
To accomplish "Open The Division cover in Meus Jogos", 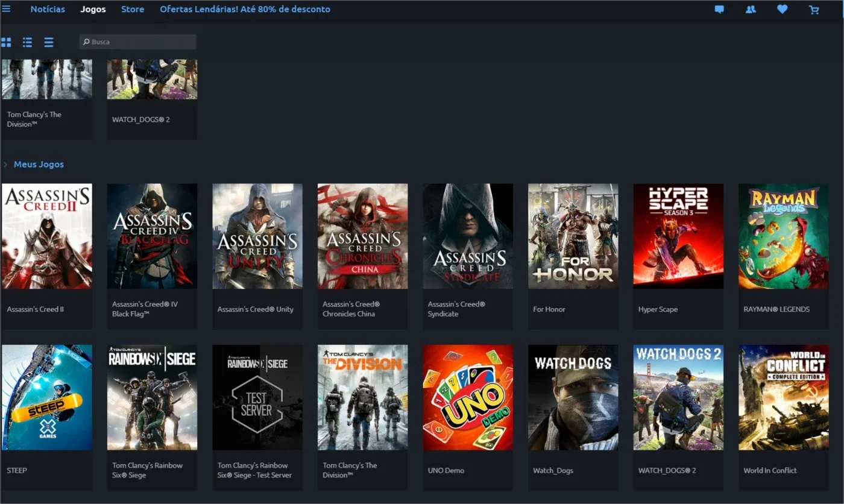I will [x=362, y=397].
